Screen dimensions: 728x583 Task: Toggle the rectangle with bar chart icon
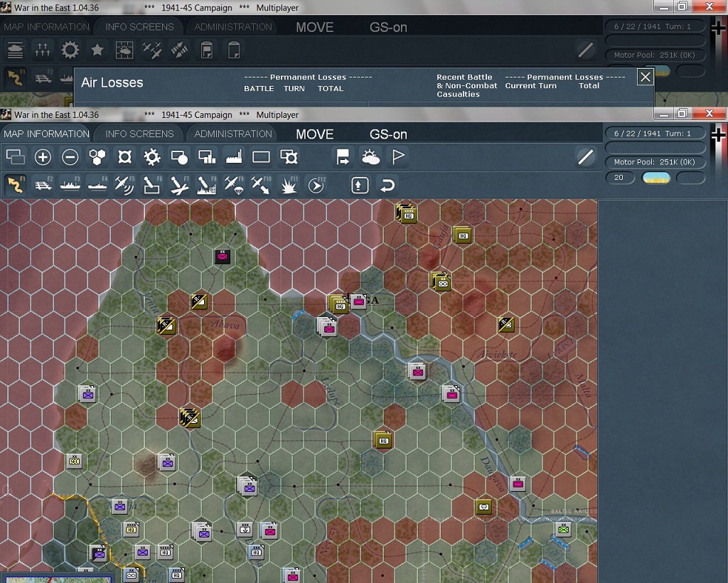(x=206, y=157)
